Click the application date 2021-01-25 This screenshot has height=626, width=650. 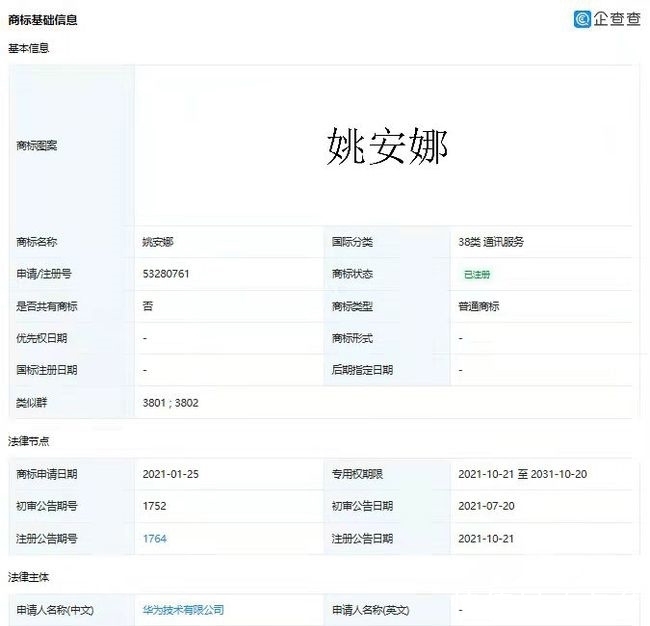(171, 474)
